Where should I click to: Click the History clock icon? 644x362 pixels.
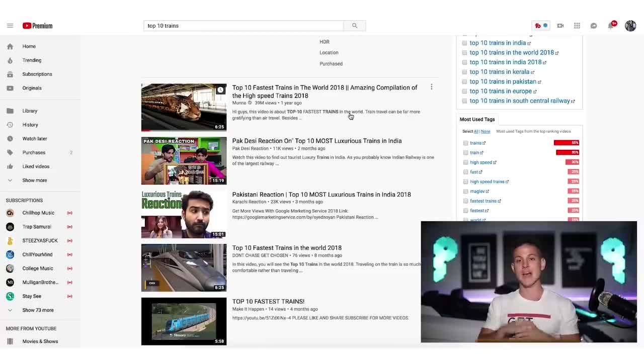[10, 125]
